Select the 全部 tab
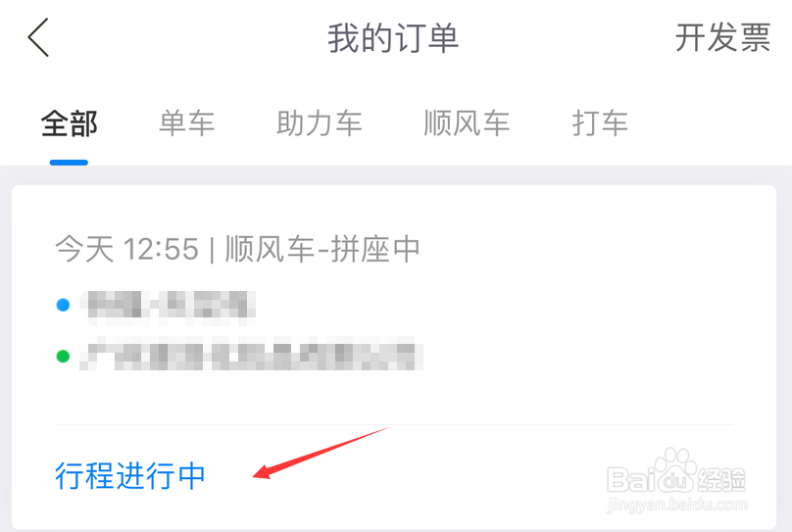Viewport: 792px width, 532px height. coord(70,123)
